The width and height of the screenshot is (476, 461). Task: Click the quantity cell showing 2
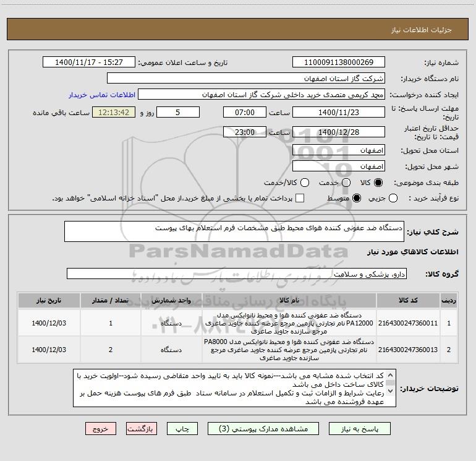pos(111,350)
